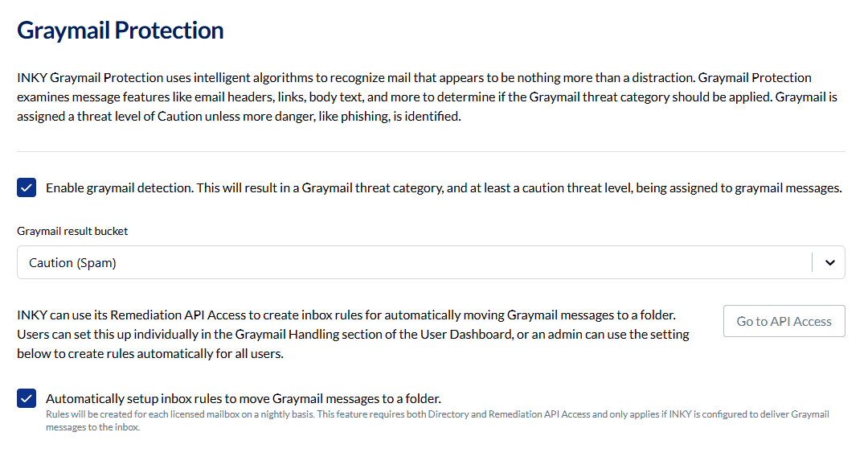Click the white checkmark in the graymail detection box
Viewport: 868px width, 461px height.
click(27, 188)
